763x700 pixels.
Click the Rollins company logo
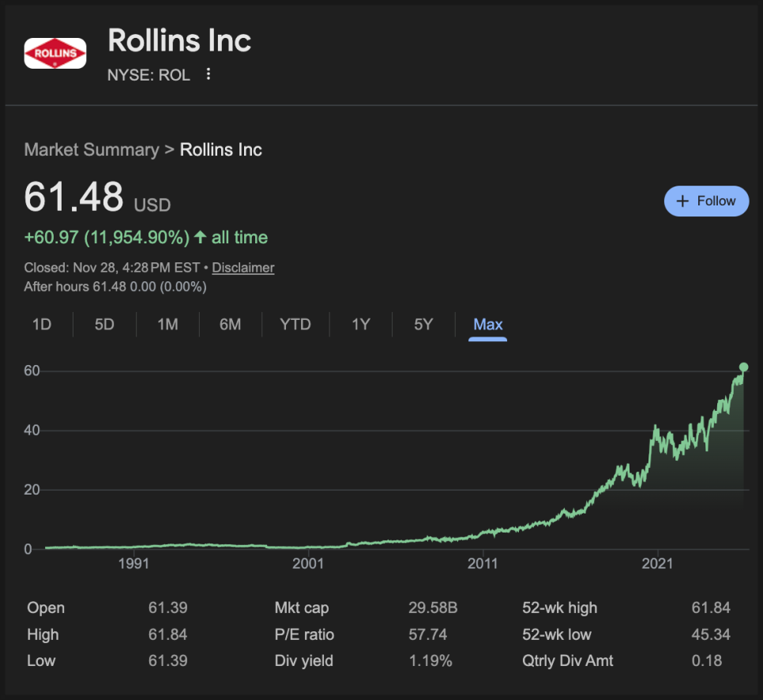(55, 53)
